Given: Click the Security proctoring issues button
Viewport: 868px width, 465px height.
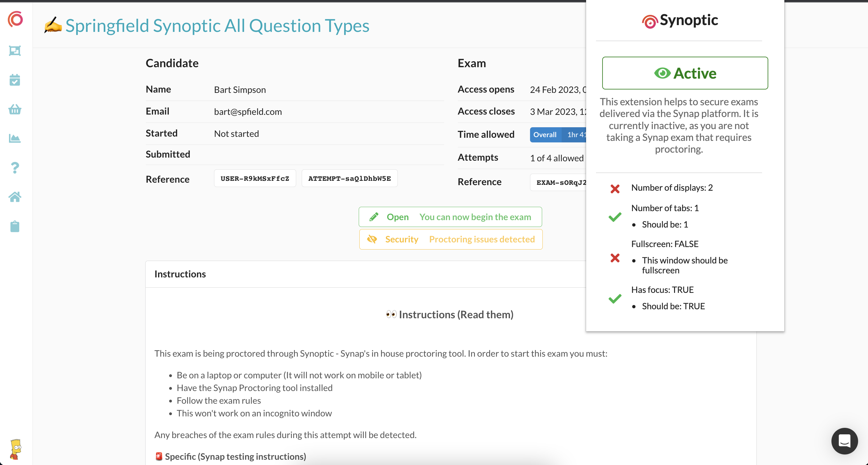Looking at the screenshot, I should click(x=450, y=239).
